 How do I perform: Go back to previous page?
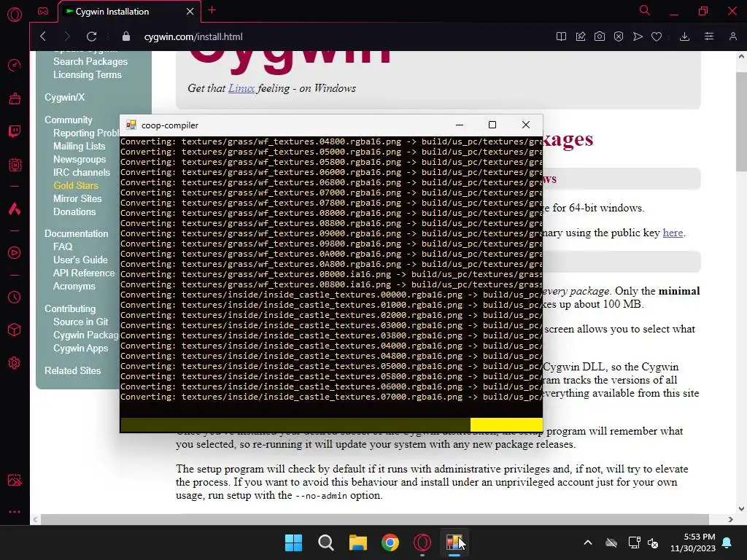43,36
